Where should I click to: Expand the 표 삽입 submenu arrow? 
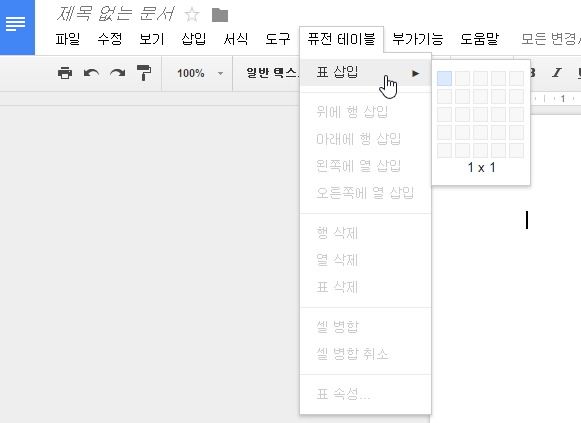[415, 73]
